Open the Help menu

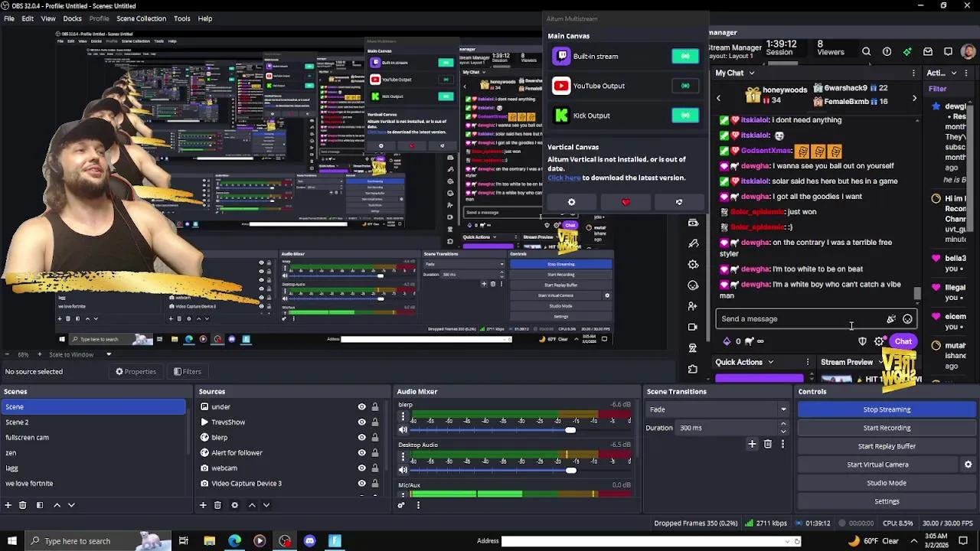(x=205, y=18)
